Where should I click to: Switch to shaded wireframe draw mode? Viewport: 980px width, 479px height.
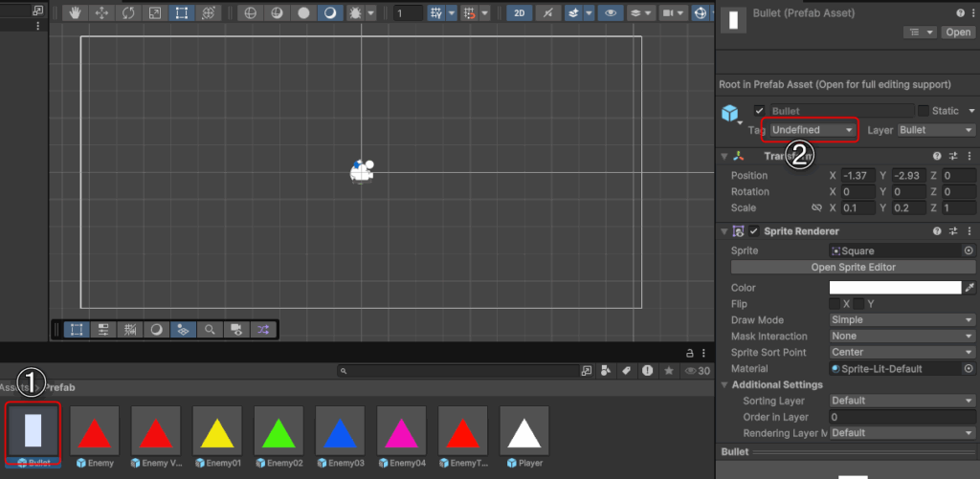pyautogui.click(x=277, y=13)
